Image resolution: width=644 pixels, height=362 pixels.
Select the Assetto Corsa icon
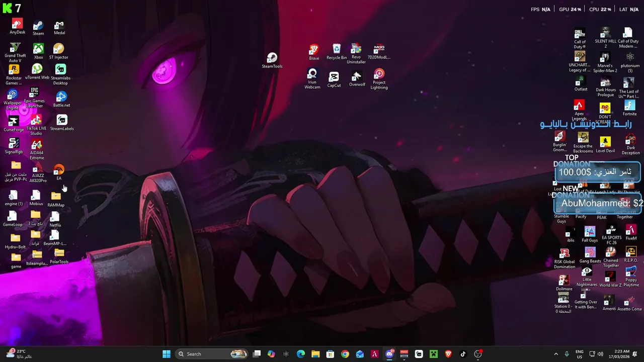click(x=629, y=303)
